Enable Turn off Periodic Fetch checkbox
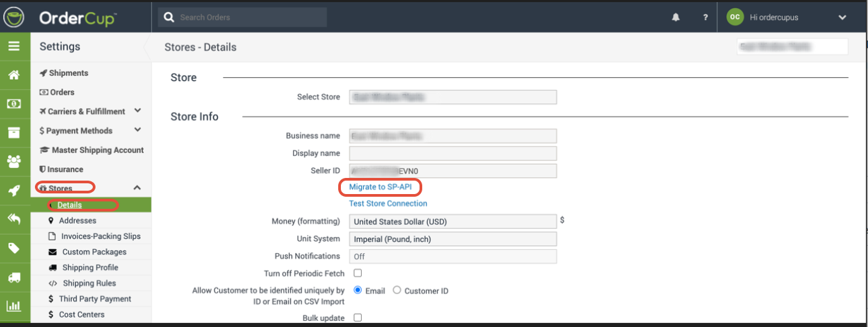 (x=358, y=273)
